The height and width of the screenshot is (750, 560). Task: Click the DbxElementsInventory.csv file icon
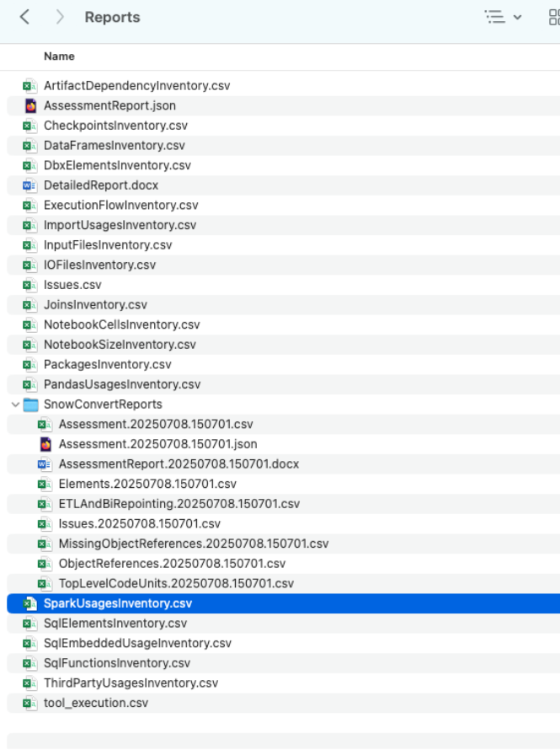29,165
